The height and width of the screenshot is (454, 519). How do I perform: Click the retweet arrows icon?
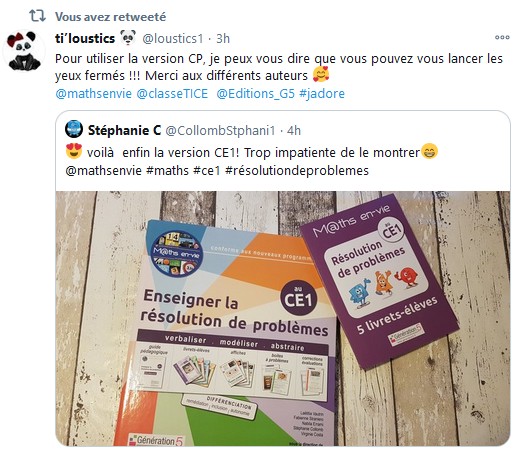(37, 16)
